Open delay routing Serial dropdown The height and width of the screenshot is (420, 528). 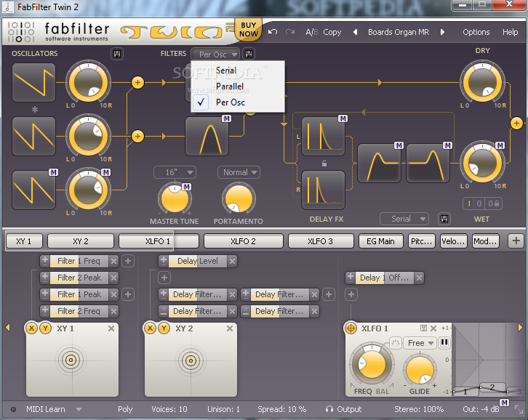404,219
